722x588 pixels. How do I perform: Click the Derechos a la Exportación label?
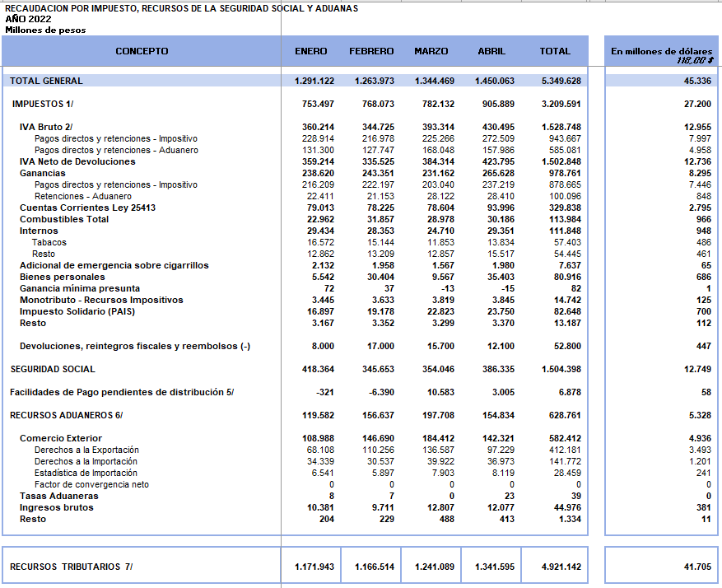point(86,450)
